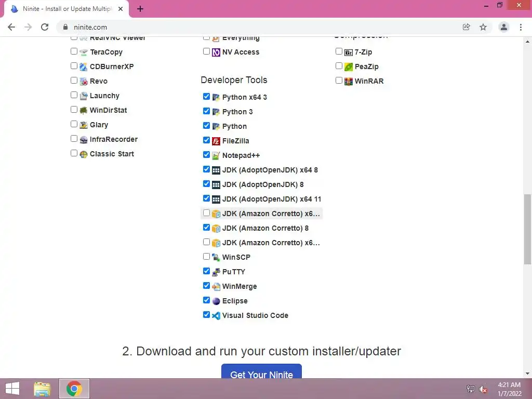Open the muted volume tray icon
Viewport: 532px width, 399px height.
click(x=483, y=389)
